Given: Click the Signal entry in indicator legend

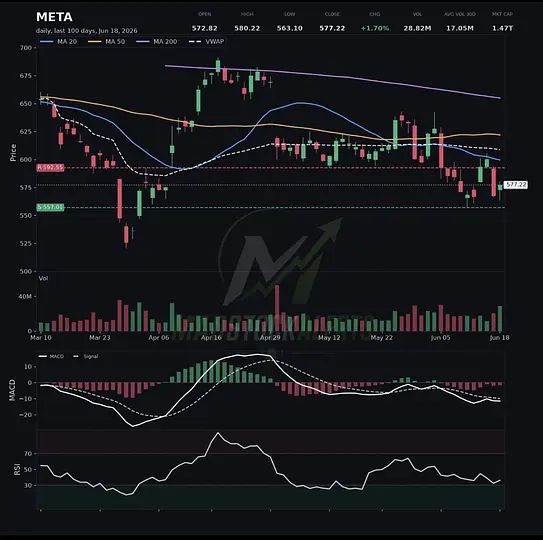Looking at the screenshot, I should click(86, 356).
